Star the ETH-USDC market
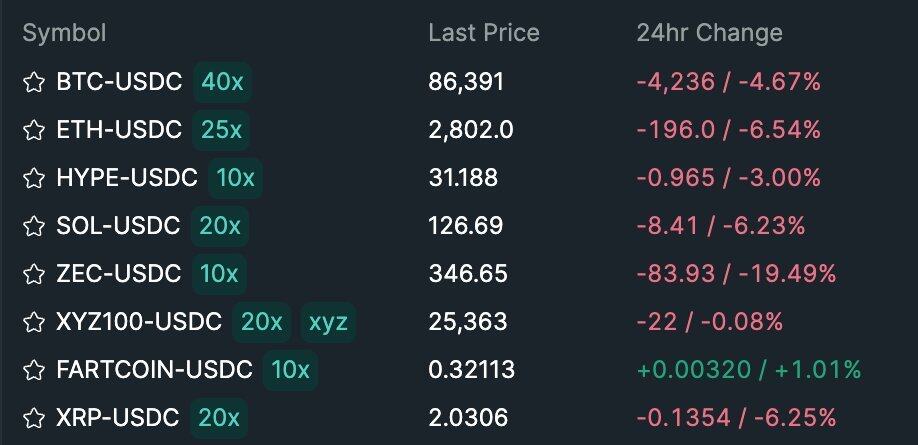 tap(34, 130)
